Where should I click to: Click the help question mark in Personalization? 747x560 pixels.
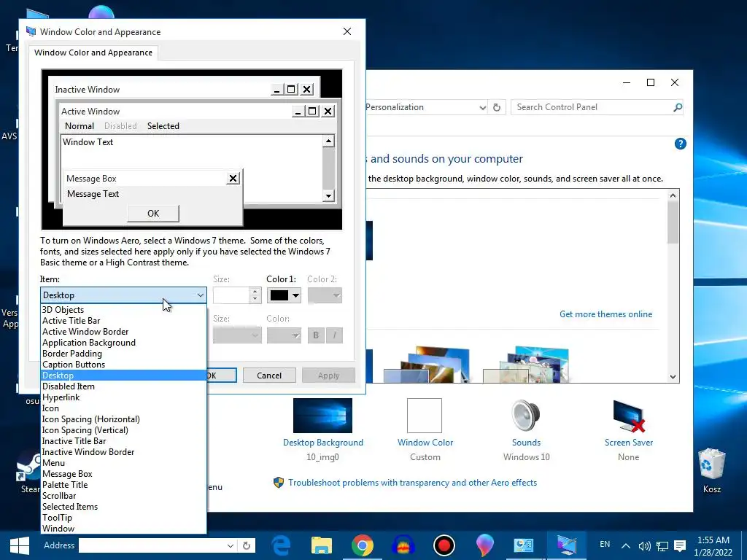click(x=681, y=144)
